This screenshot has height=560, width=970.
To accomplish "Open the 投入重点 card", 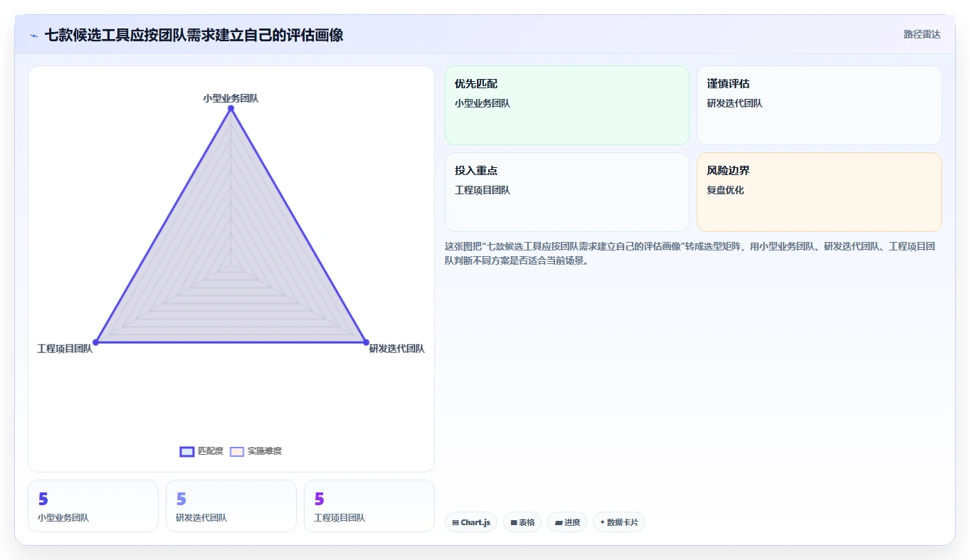I will click(567, 192).
